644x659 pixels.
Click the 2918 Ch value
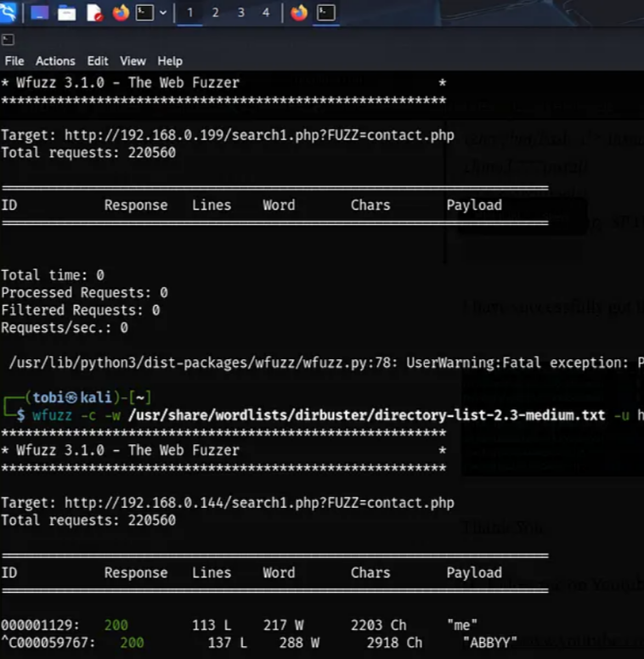(x=394, y=643)
